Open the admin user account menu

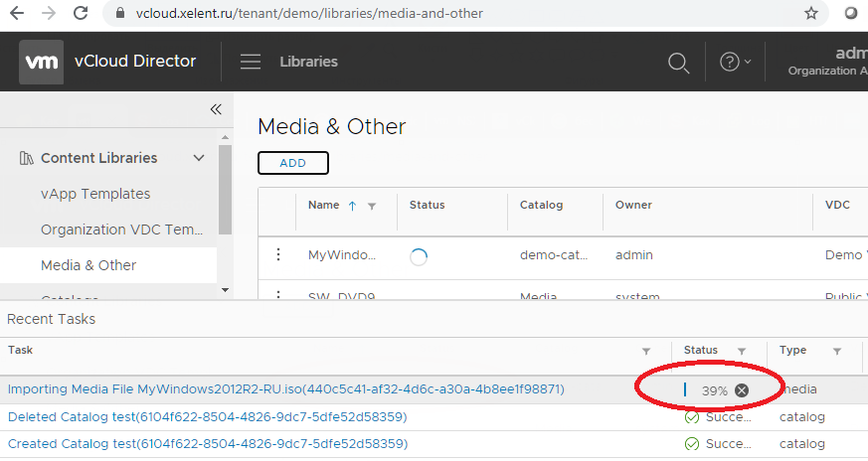pos(830,61)
